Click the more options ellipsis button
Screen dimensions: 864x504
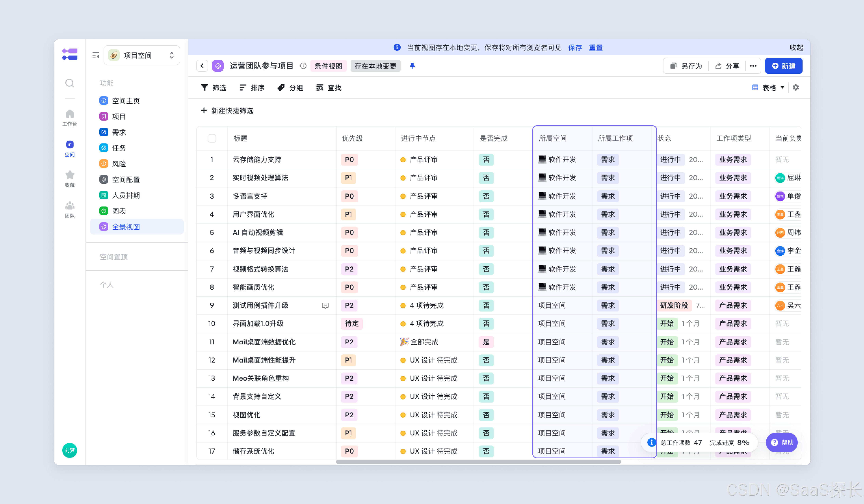[x=753, y=66]
